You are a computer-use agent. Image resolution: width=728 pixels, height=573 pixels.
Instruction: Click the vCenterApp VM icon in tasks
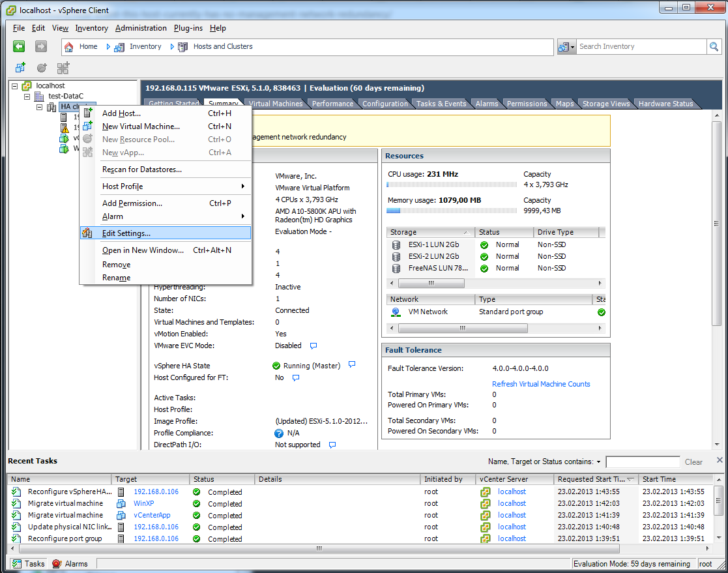tap(121, 516)
